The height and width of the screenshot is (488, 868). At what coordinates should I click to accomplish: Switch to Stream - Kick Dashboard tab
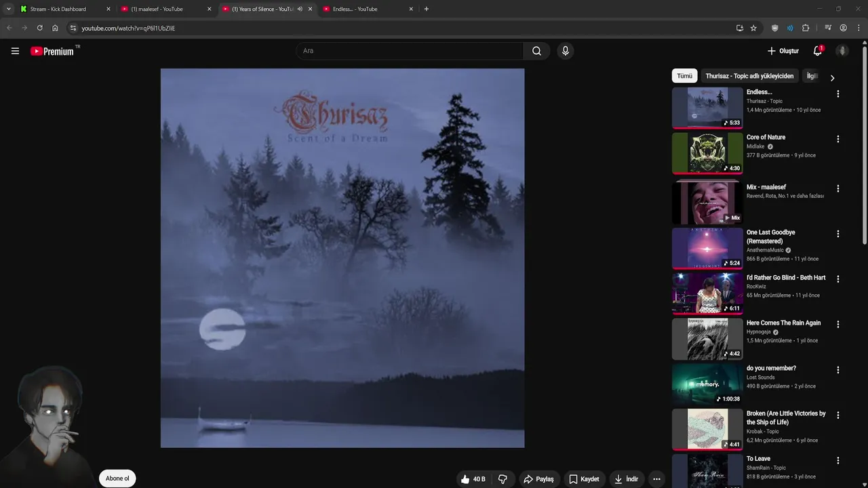(x=65, y=9)
